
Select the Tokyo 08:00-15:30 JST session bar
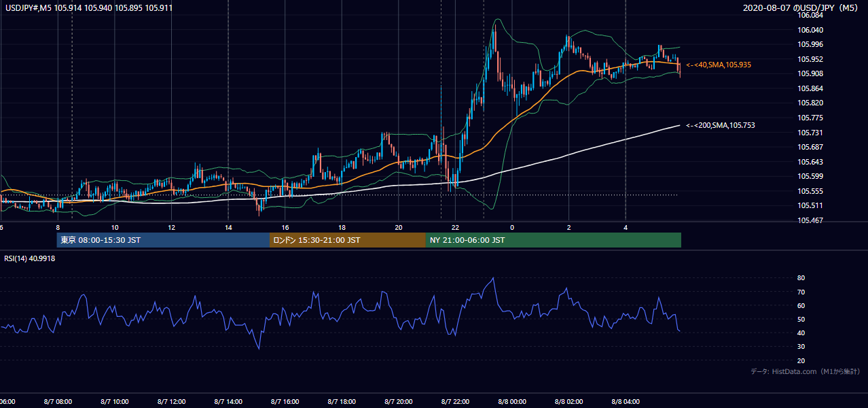tap(163, 240)
